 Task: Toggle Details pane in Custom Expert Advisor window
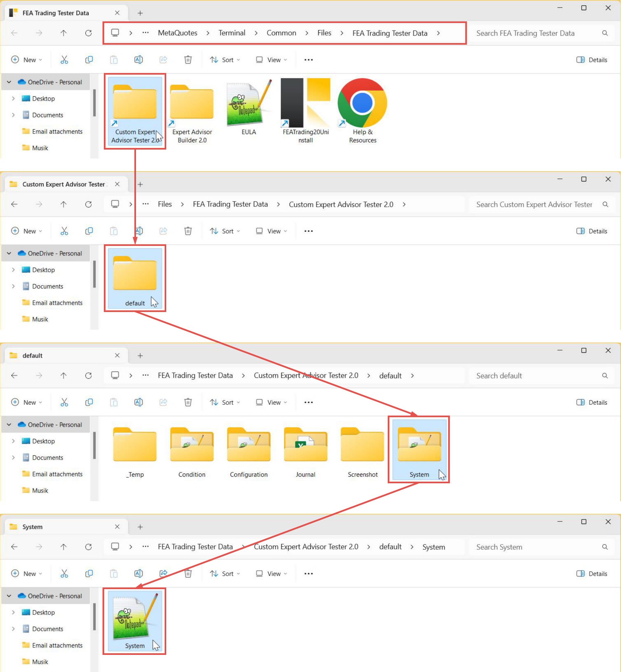(x=591, y=231)
